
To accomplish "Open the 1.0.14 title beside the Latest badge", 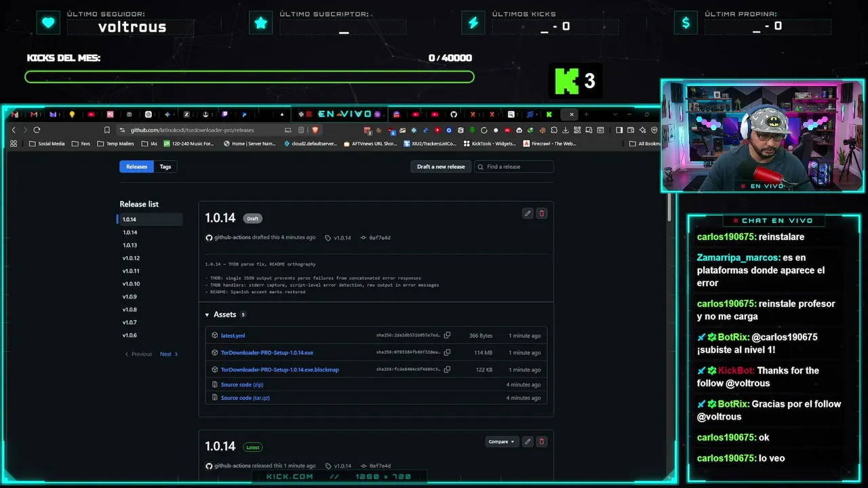I will (x=220, y=446).
